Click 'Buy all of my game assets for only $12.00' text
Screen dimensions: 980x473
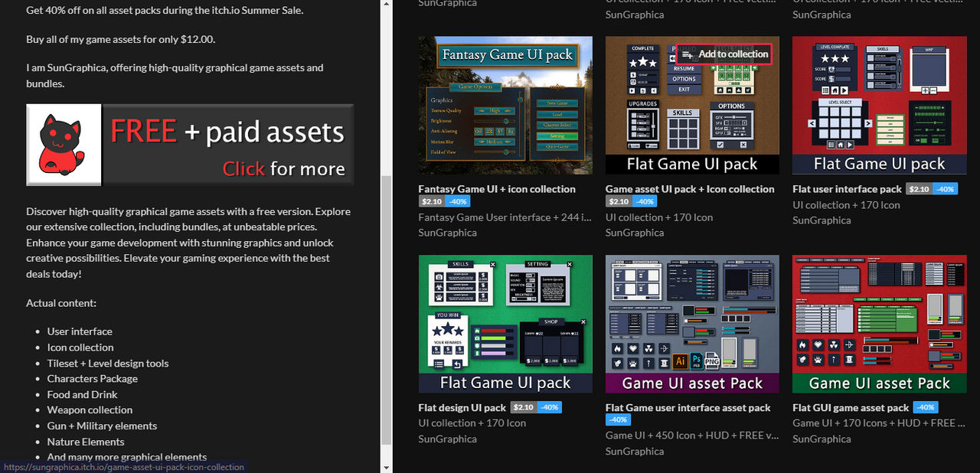click(121, 39)
